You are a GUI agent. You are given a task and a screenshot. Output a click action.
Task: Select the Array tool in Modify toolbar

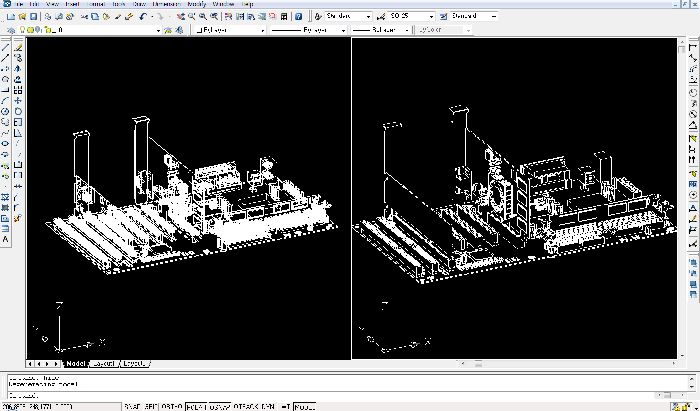pyautogui.click(x=18, y=90)
